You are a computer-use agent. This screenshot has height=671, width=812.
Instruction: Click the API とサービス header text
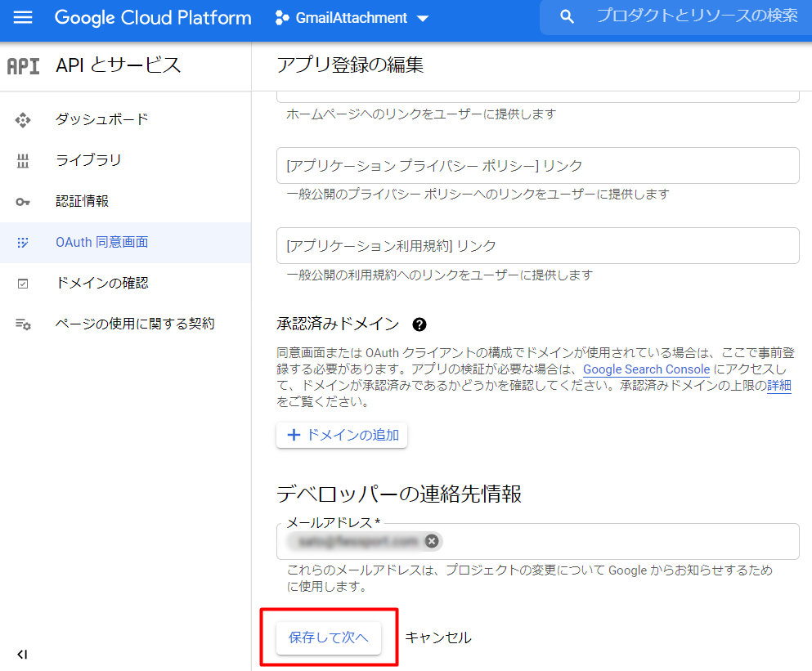[x=118, y=65]
